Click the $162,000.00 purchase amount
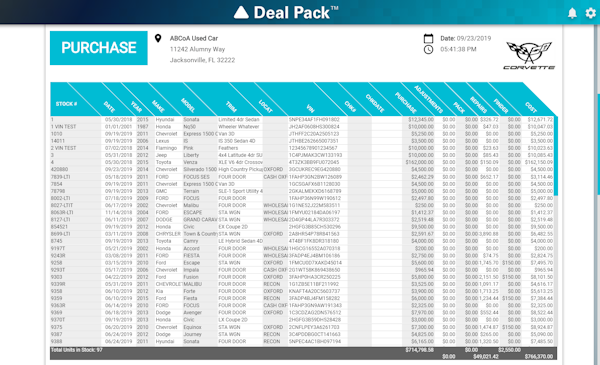600x365 pixels. point(420,162)
